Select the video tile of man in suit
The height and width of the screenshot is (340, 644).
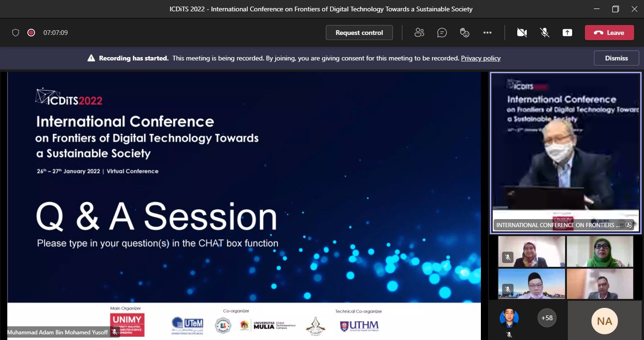600,284
